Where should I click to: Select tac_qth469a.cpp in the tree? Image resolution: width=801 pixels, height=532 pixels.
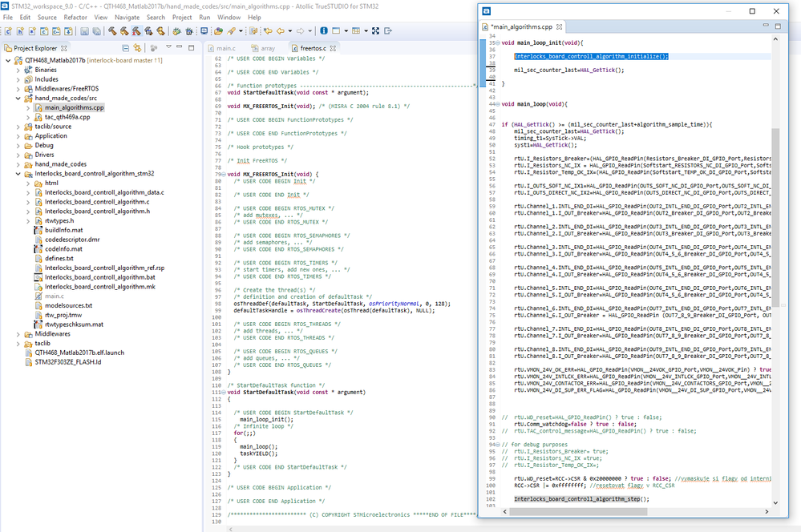click(67, 117)
